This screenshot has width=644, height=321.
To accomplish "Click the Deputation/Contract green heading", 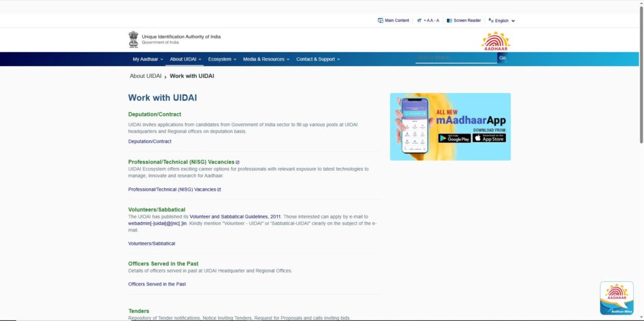I will tap(155, 115).
